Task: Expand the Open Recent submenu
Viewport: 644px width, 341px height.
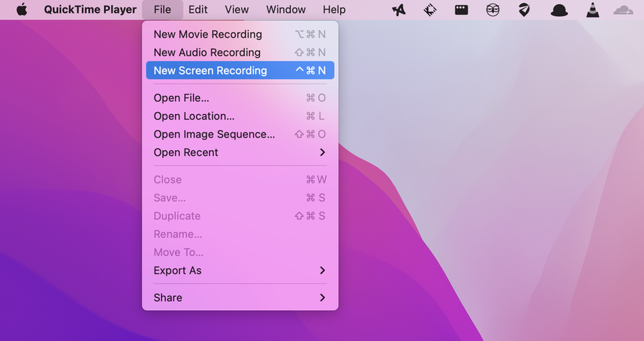Action: coord(240,152)
